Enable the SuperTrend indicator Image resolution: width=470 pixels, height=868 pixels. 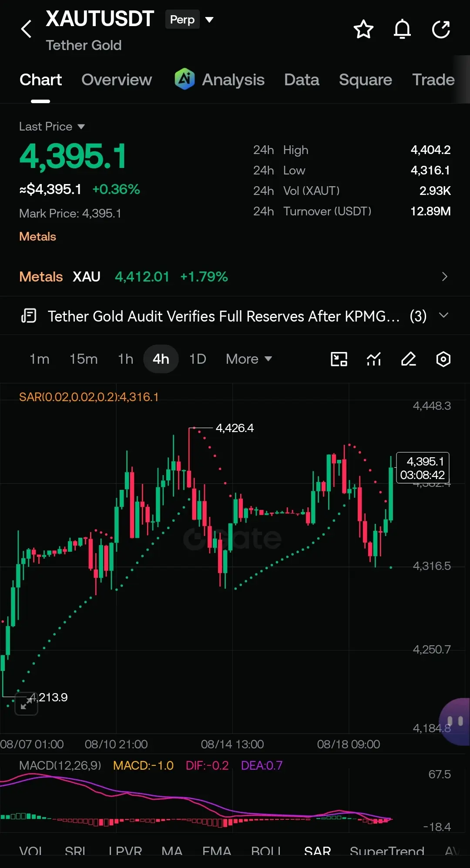(387, 851)
